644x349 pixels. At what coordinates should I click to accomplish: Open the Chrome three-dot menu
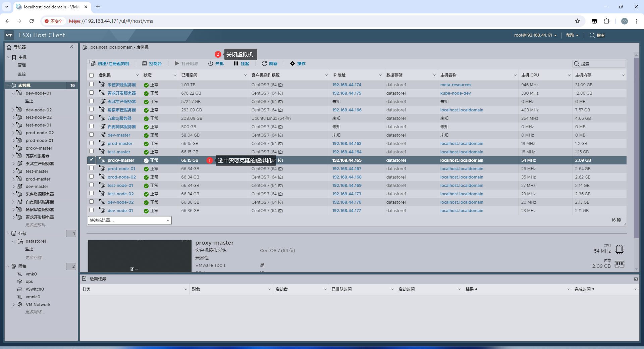[636, 21]
